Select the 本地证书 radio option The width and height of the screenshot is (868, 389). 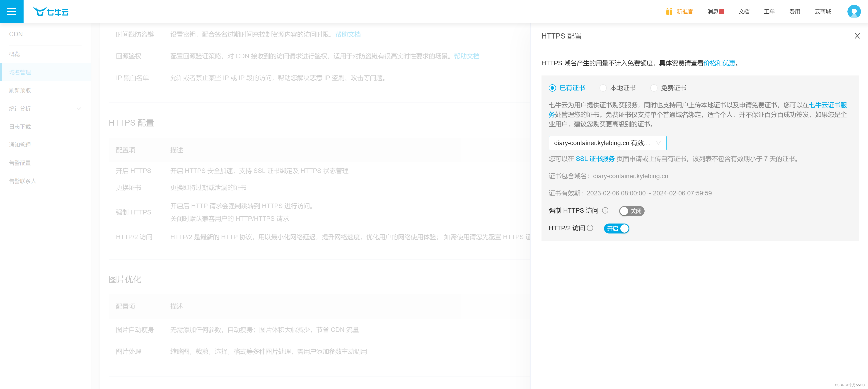603,88
